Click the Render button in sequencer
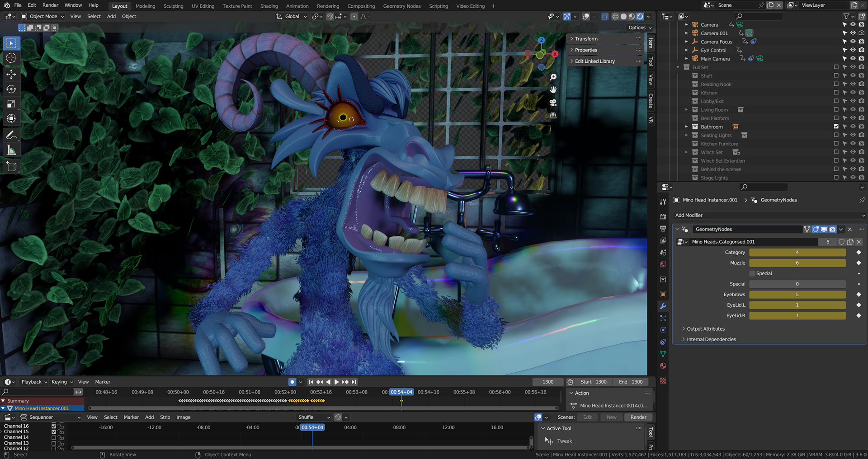The image size is (868, 459). pyautogui.click(x=638, y=417)
